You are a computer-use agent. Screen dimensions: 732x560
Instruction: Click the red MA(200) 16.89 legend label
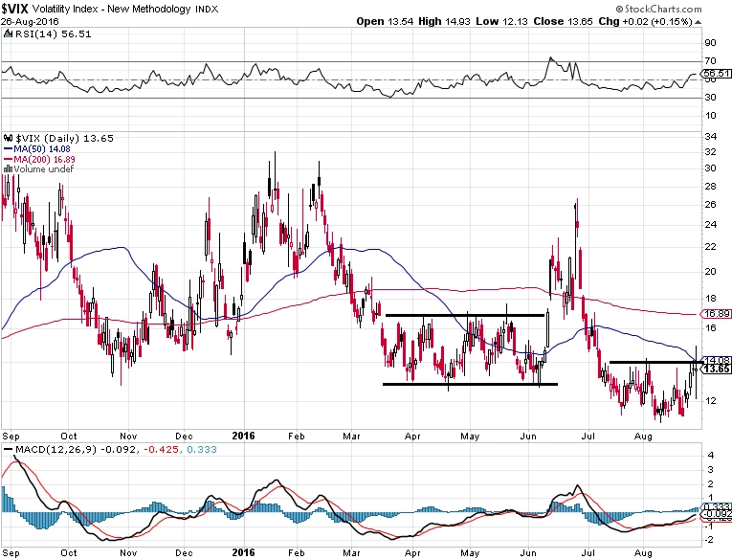pos(44,159)
